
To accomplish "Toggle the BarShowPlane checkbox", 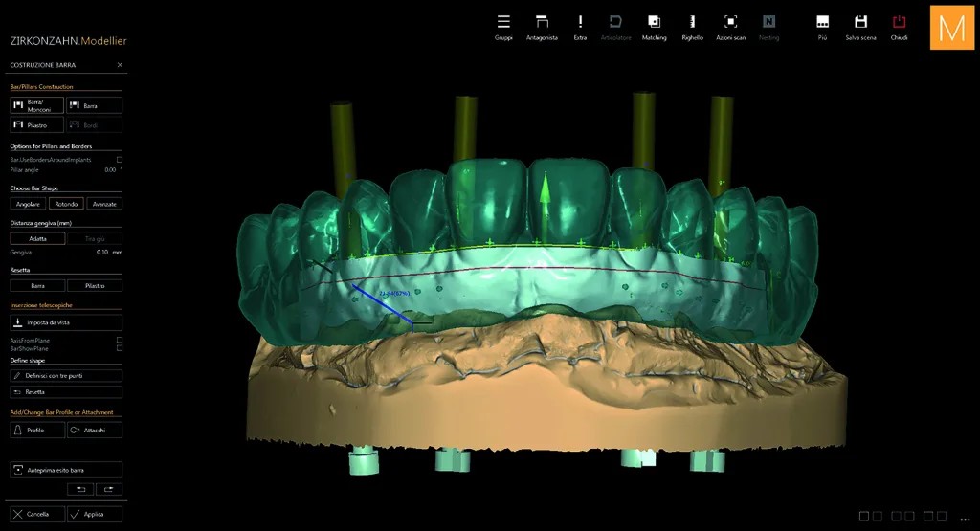I will click(120, 348).
